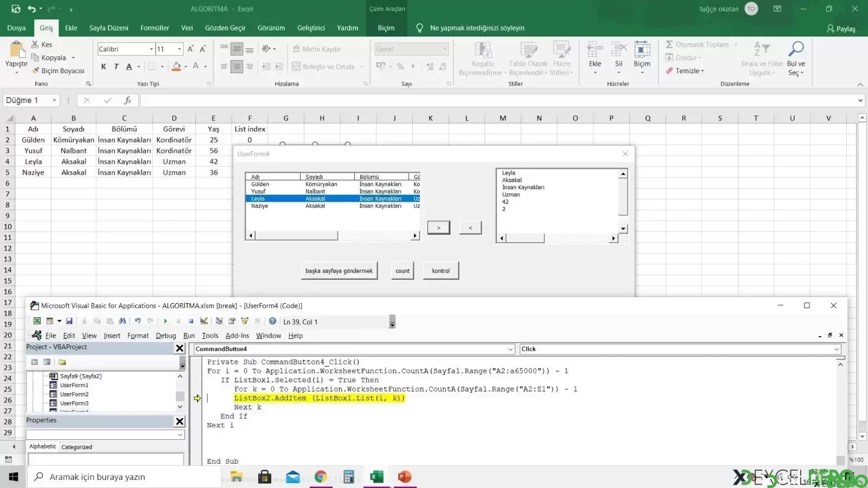Open the Insert menu in VBA editor
This screenshot has height=488, width=868.
click(112, 336)
